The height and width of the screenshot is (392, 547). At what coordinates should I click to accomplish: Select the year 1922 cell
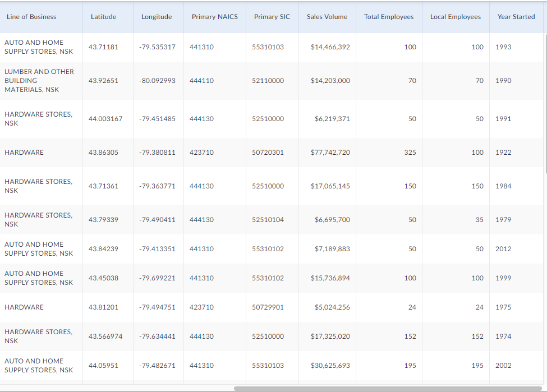coord(503,153)
